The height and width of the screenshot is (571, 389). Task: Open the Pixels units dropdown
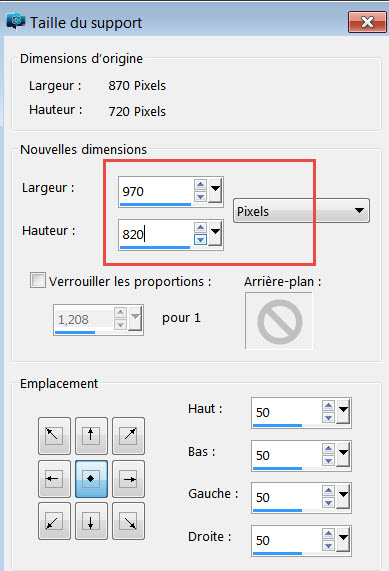coord(301,210)
